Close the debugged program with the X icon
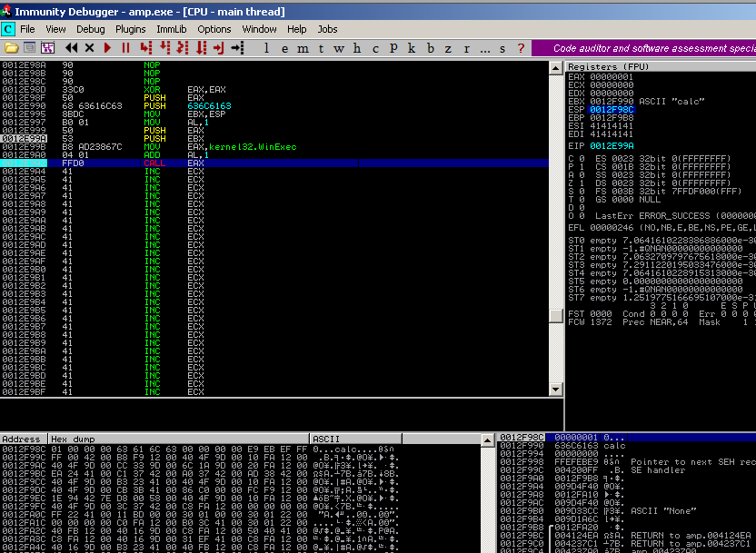The width and height of the screenshot is (756, 553). (89, 48)
